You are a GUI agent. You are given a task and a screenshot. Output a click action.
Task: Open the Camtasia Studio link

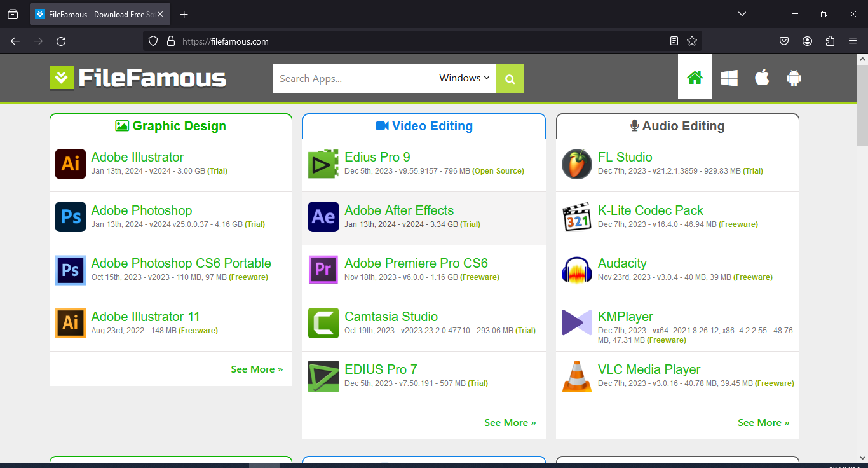click(391, 317)
